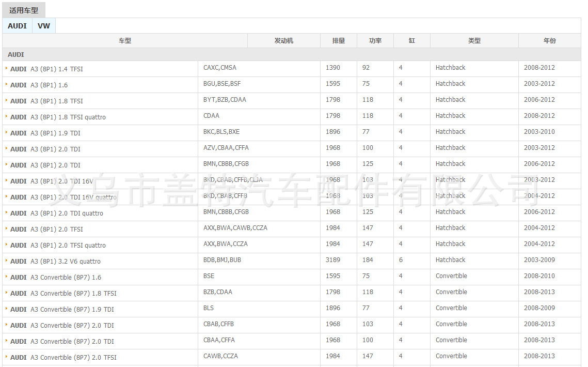The height and width of the screenshot is (367, 588).
Task: Click the orange arrow beside A3 (8P1) 1.6
Action: click(x=6, y=84)
